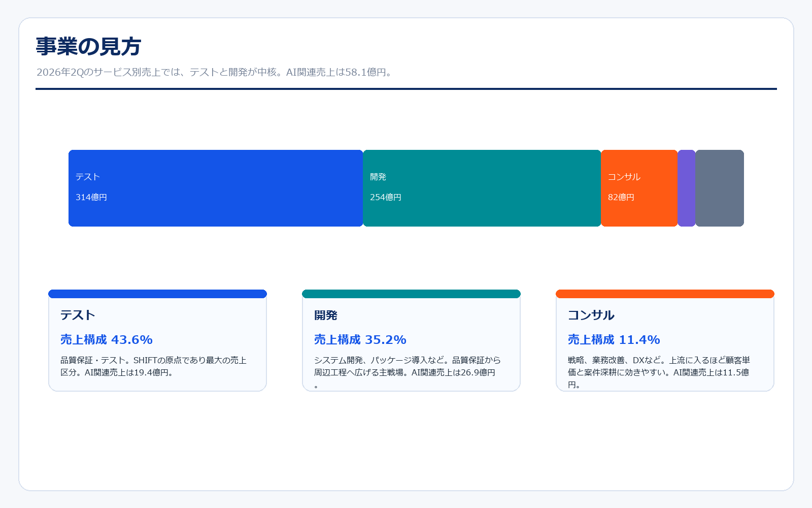Click the コンサル card heading

[591, 315]
